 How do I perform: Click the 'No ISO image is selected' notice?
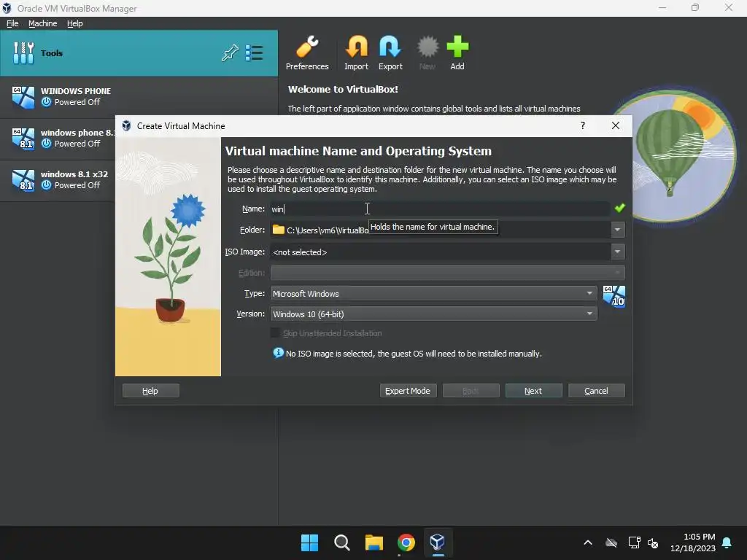(x=414, y=354)
